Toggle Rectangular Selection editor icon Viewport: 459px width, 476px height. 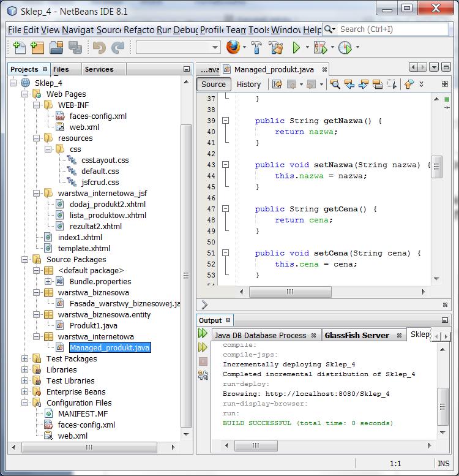click(392, 84)
